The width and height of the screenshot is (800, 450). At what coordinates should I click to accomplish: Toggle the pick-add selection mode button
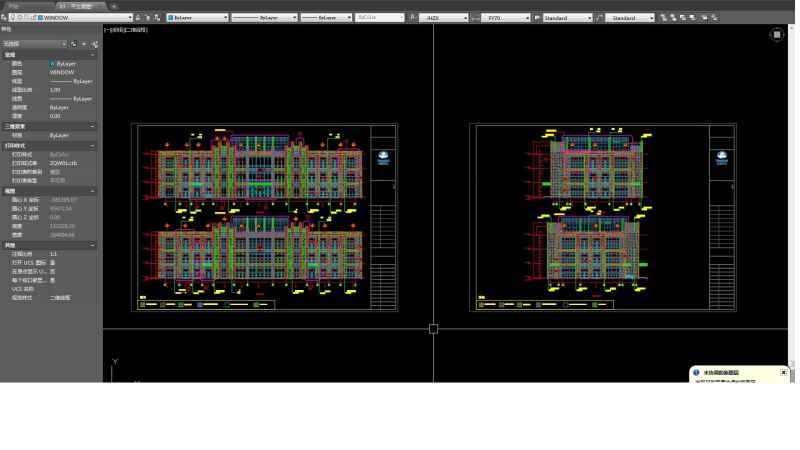pos(74,44)
